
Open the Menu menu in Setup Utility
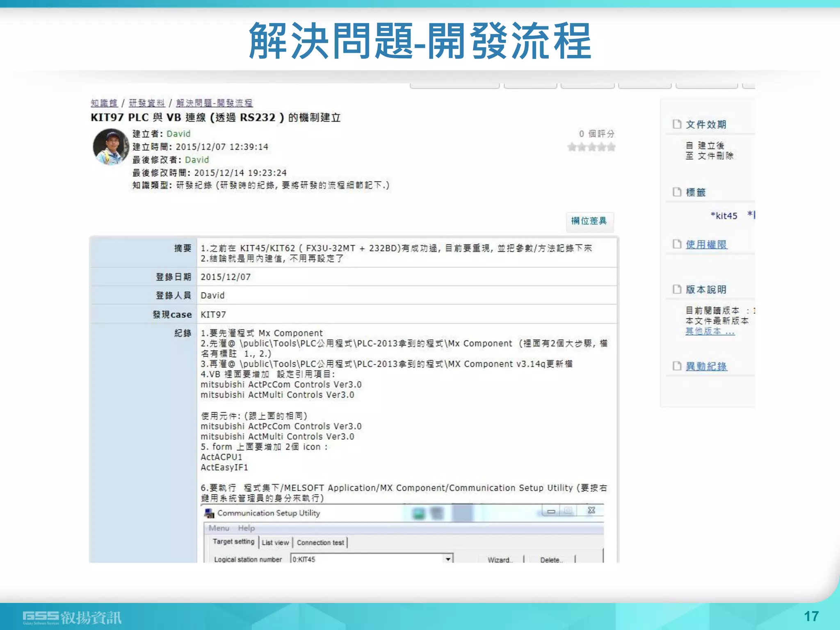219,528
